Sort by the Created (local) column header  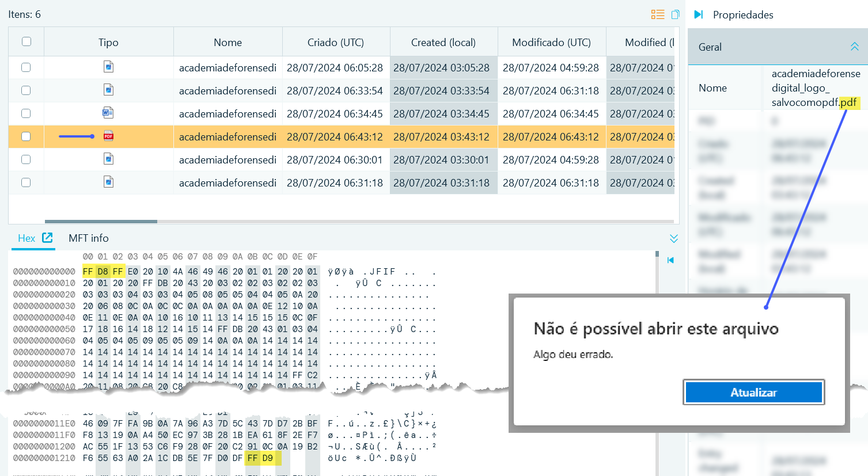[x=444, y=42]
